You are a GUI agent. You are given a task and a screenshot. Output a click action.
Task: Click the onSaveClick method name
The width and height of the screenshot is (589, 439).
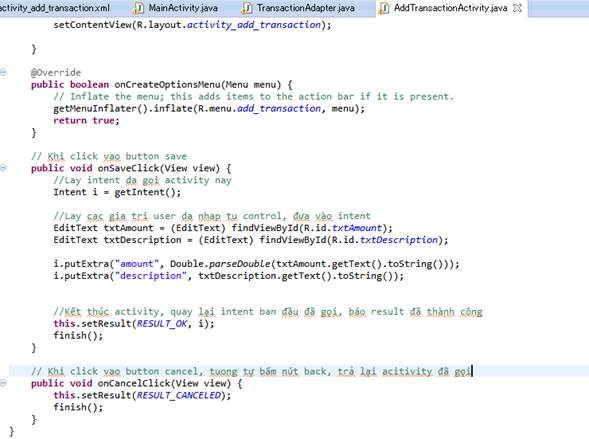[x=128, y=168]
